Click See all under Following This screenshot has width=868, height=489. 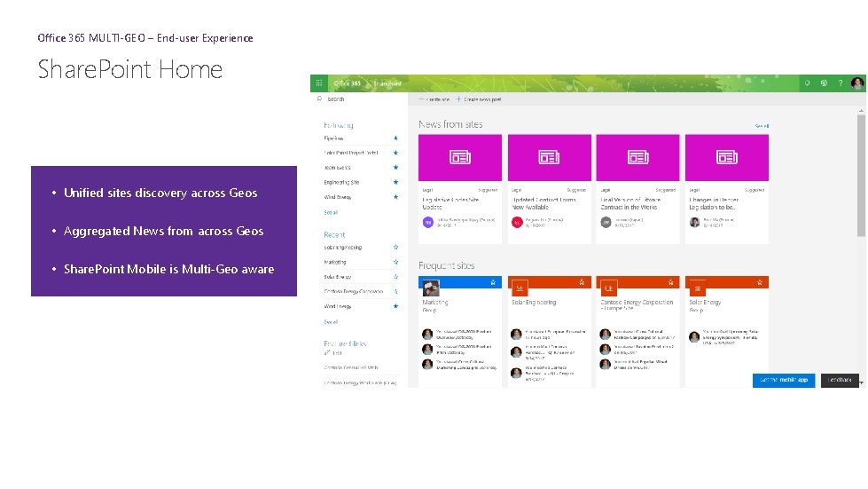pyautogui.click(x=331, y=213)
